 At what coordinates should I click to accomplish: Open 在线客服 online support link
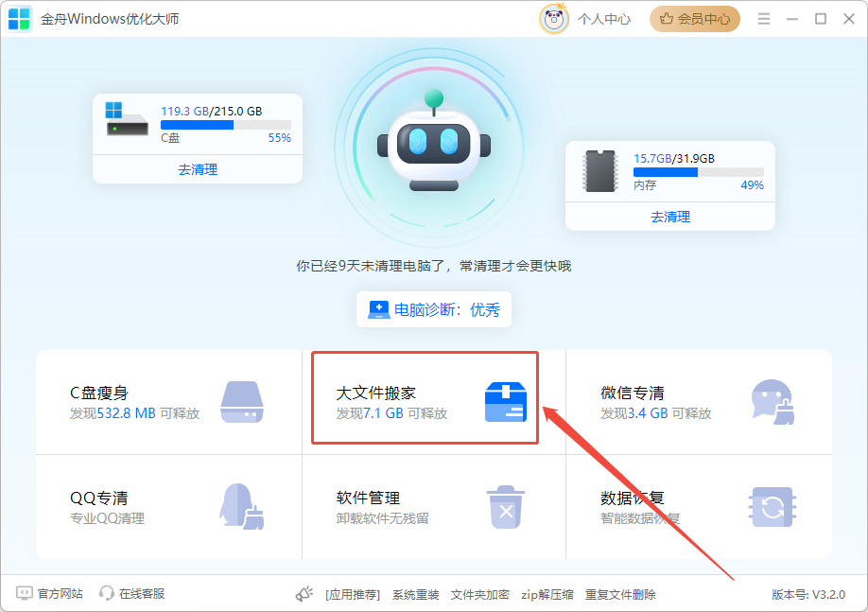142,594
